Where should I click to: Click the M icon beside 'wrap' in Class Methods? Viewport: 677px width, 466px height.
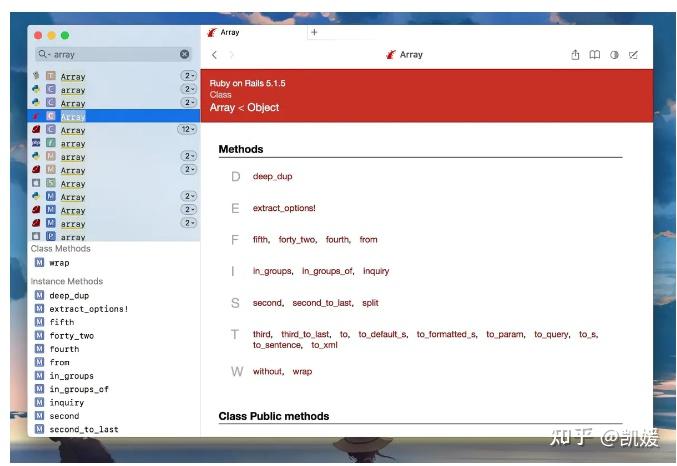click(x=39, y=263)
